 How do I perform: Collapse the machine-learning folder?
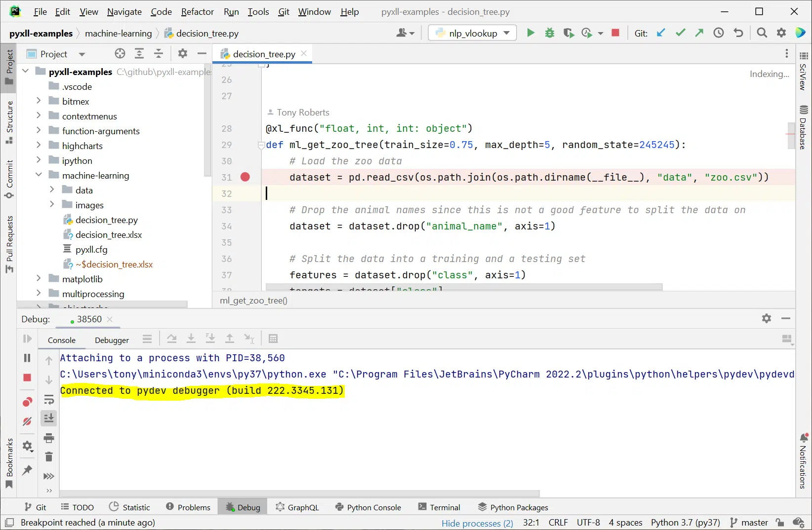[x=39, y=175]
